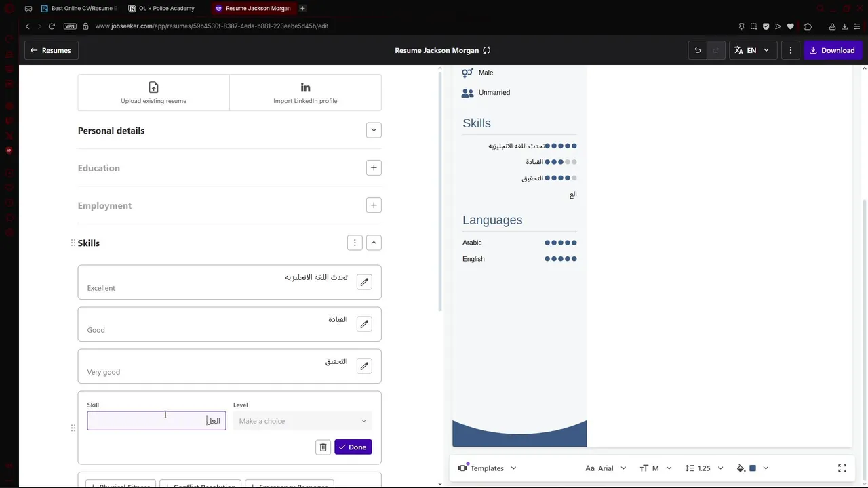This screenshot has height=488, width=868.
Task: Click the Languages heading in resume preview
Action: (x=492, y=220)
